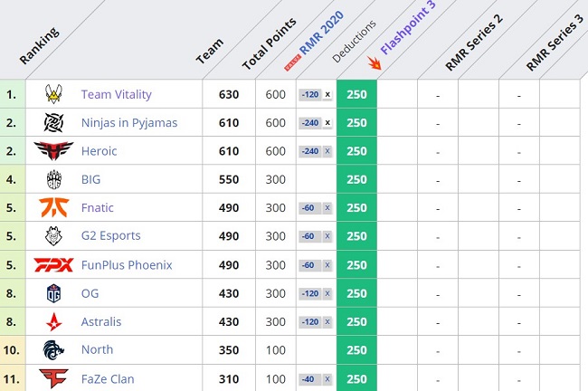Click the Ninjas in Pyjamas logo icon
This screenshot has height=391, width=588.
point(53,123)
